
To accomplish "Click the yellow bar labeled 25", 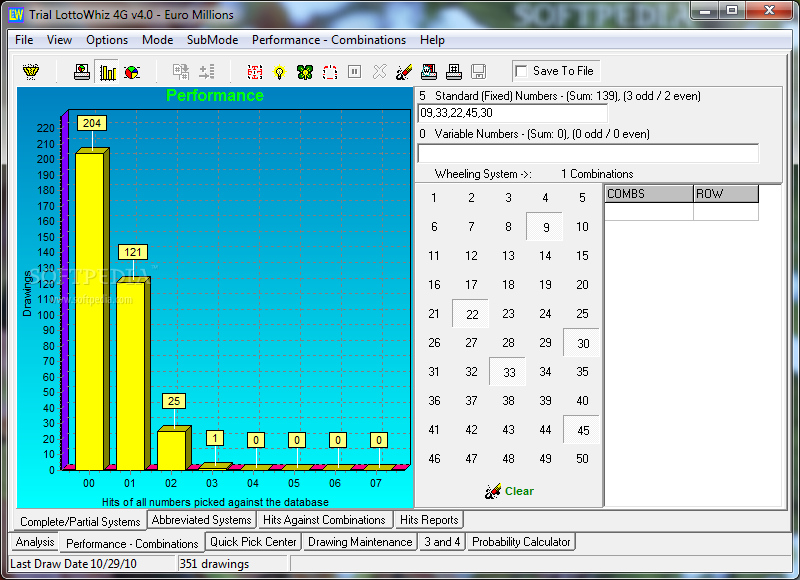I will 174,448.
